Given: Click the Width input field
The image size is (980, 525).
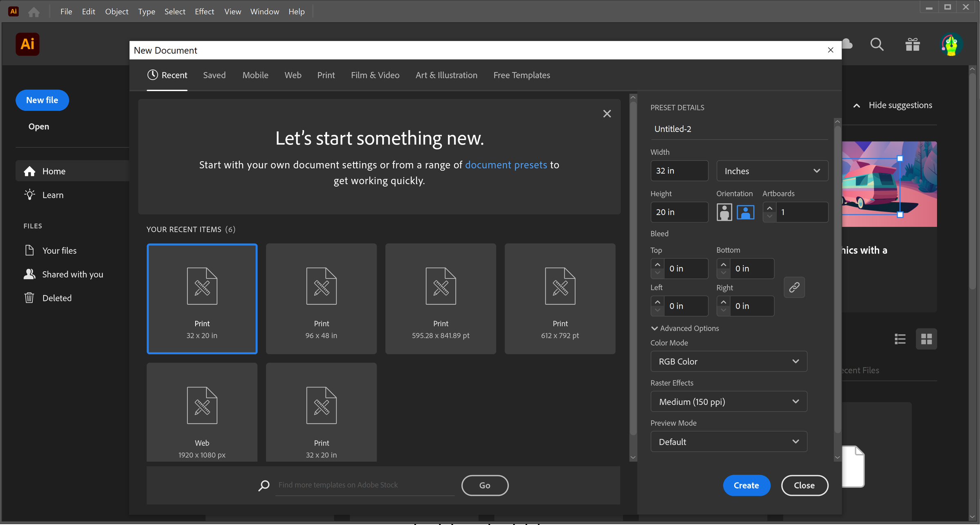Looking at the screenshot, I should [x=679, y=171].
